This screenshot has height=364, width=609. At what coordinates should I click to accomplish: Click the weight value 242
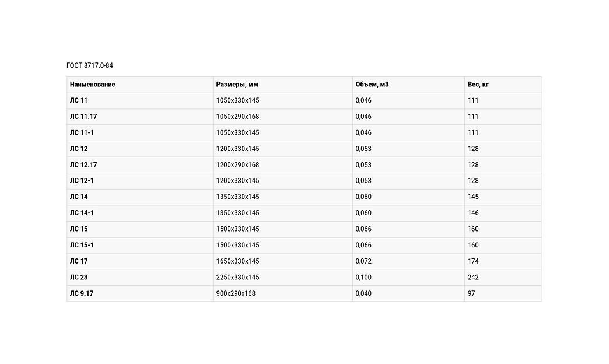[x=473, y=277]
